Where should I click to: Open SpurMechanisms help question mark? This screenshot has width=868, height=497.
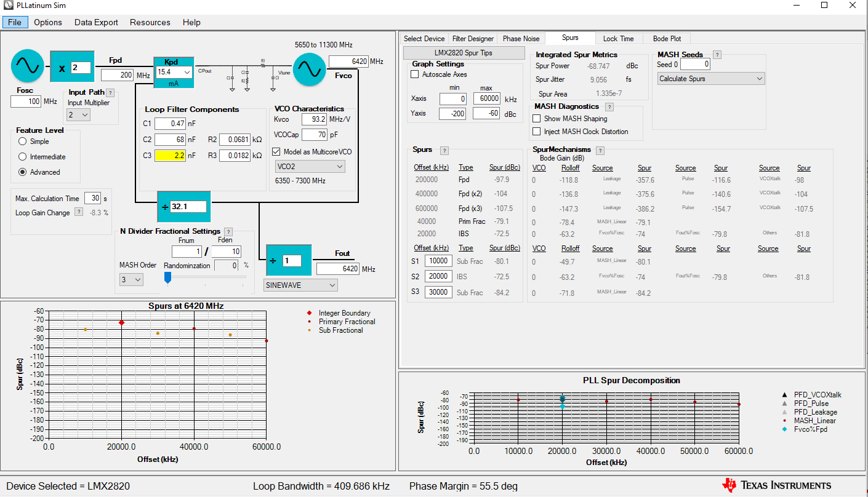(600, 151)
